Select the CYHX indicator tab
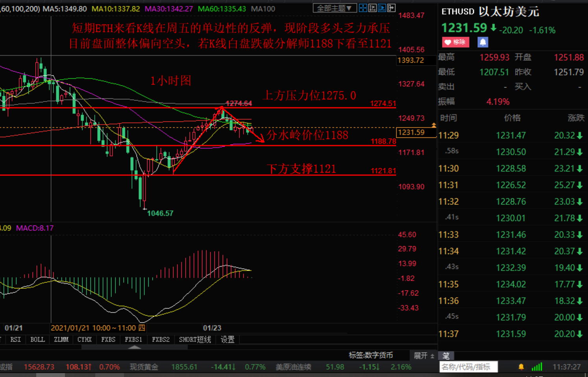Viewport: 588px width, 377px height. tap(85, 340)
